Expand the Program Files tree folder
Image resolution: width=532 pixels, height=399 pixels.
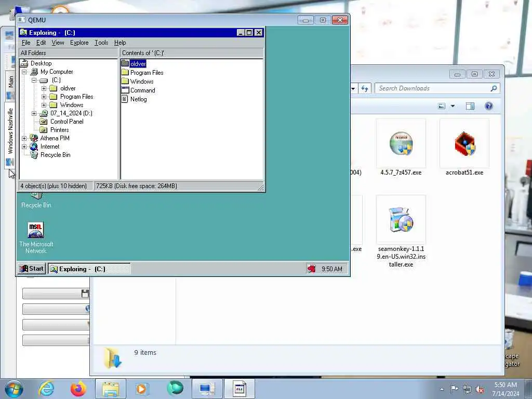pyautogui.click(x=44, y=97)
